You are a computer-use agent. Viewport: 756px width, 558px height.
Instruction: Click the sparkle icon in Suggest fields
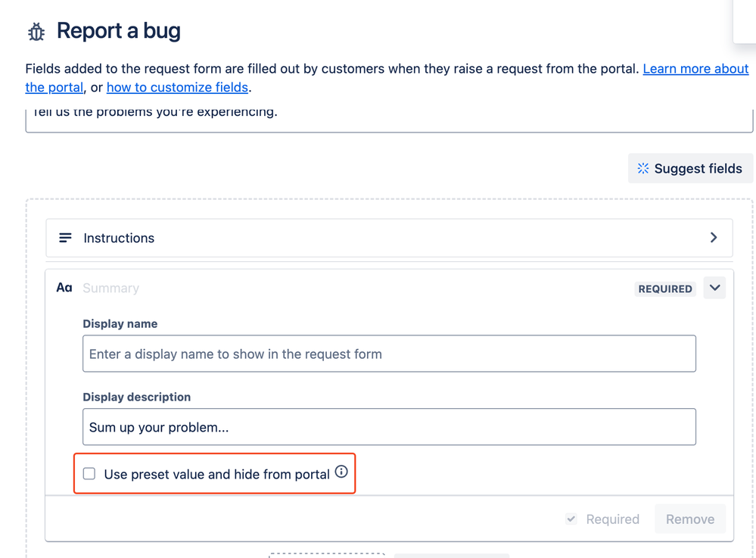tap(643, 168)
